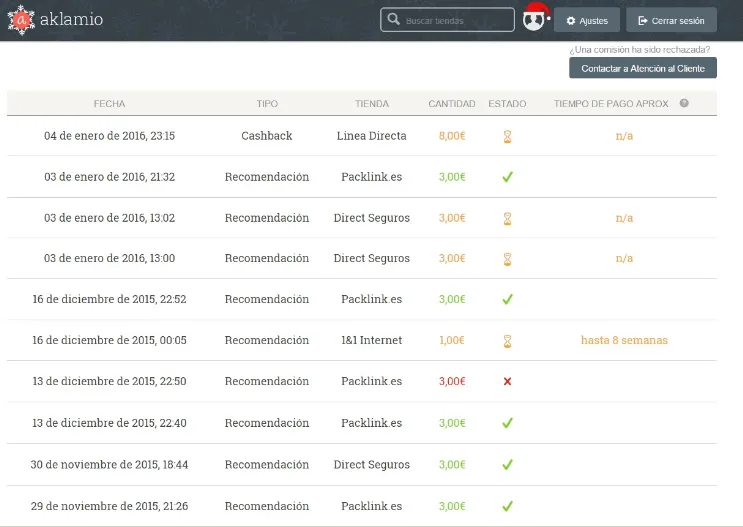Click Recomendación in 29 noviembre row
This screenshot has width=743, height=527.
pyautogui.click(x=267, y=506)
